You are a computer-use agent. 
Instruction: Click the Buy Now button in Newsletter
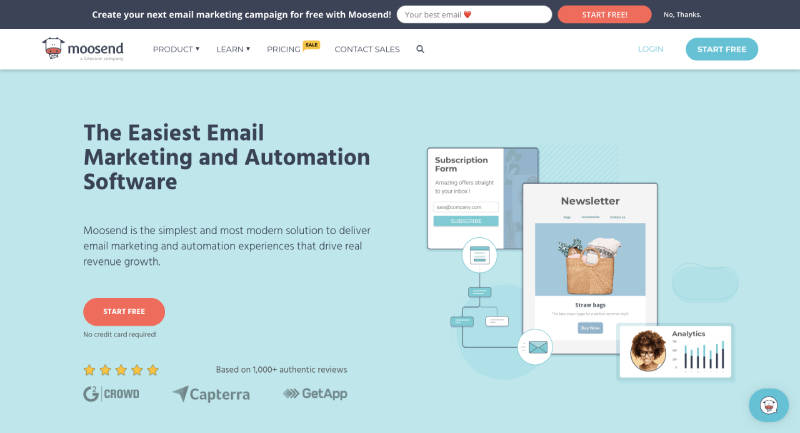(x=590, y=328)
